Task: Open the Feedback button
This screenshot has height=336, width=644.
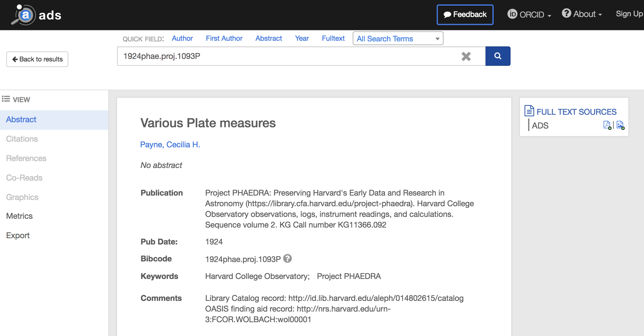Action: pos(465,14)
